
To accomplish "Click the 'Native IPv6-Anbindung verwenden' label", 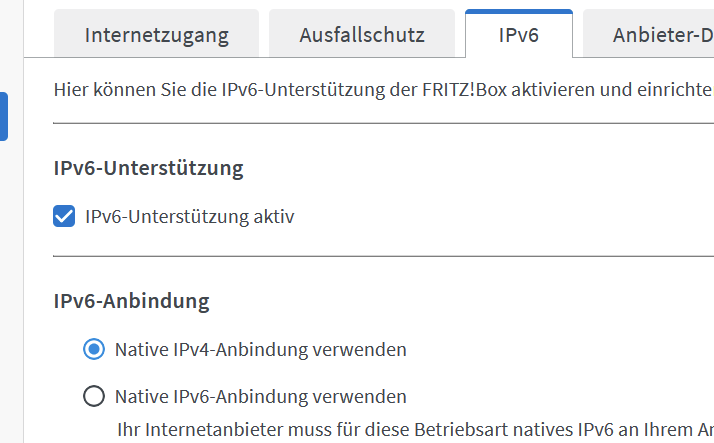I will (x=260, y=397).
